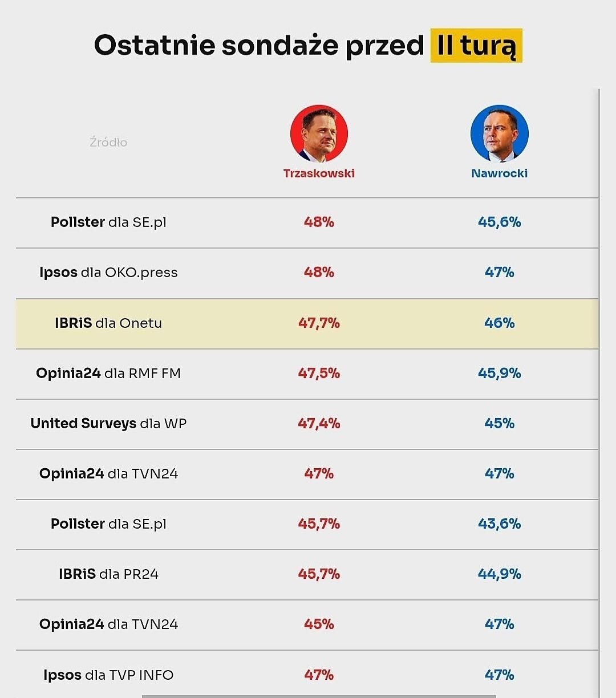
Task: Select the IBRiS dla PR24 source
Action: (x=108, y=574)
